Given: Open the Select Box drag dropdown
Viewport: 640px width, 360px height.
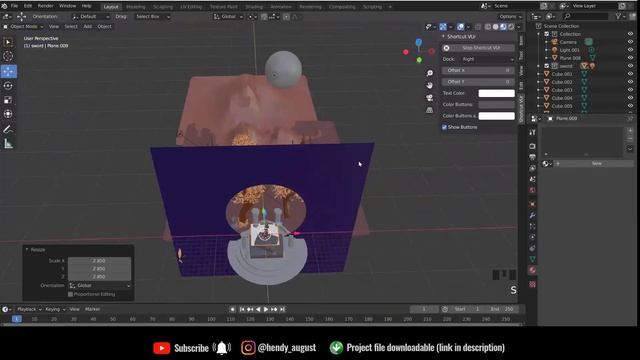Looking at the screenshot, I should point(152,17).
